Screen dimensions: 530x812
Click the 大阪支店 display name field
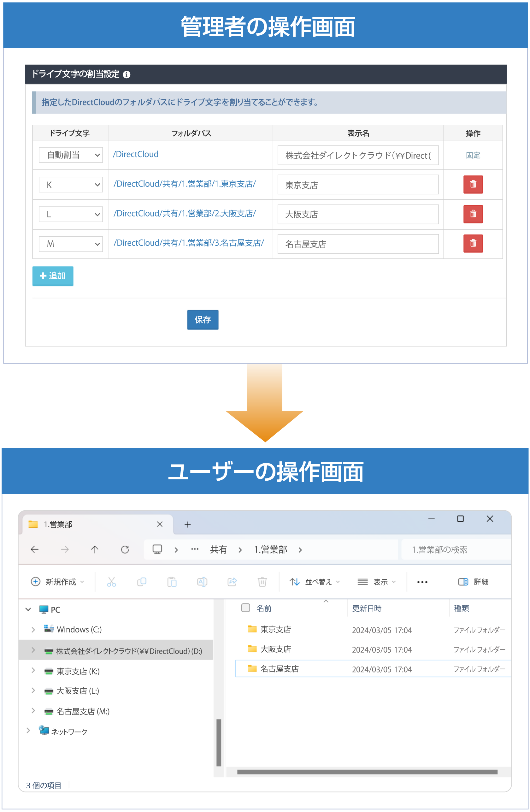click(x=358, y=214)
